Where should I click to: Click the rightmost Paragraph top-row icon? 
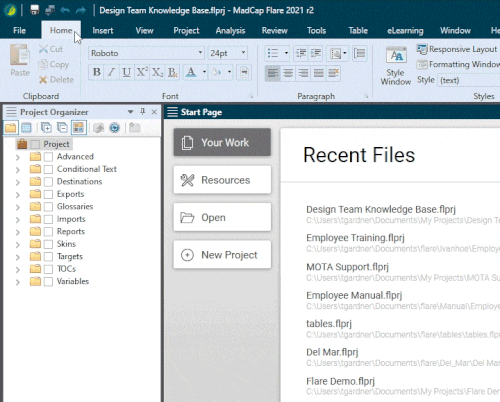point(359,53)
